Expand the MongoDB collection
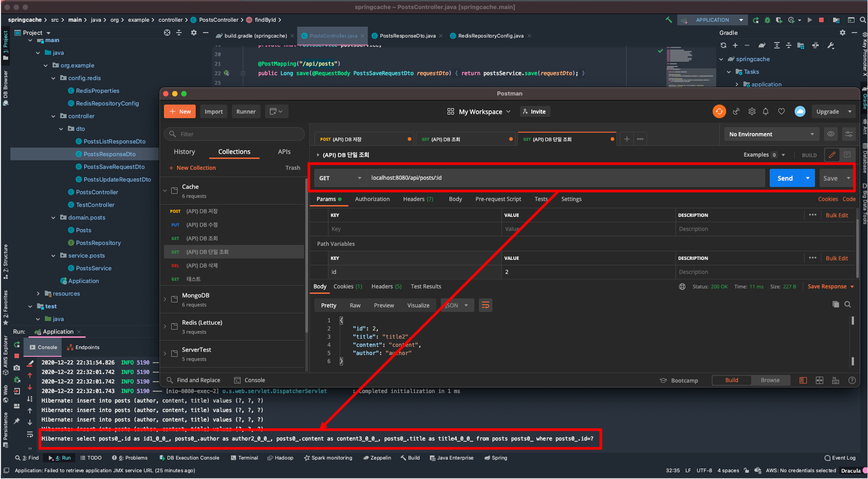 click(165, 299)
